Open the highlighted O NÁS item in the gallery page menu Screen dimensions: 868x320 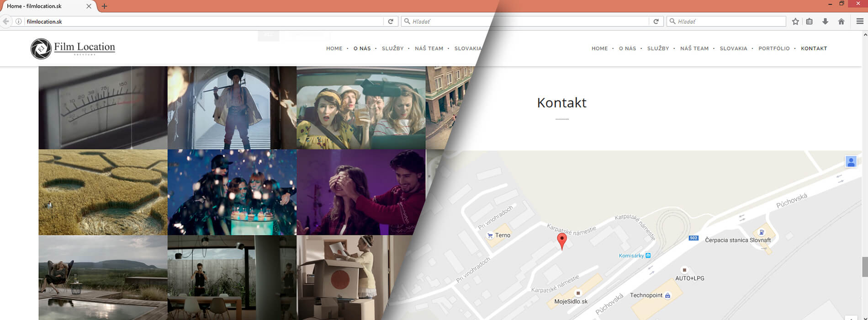point(362,48)
